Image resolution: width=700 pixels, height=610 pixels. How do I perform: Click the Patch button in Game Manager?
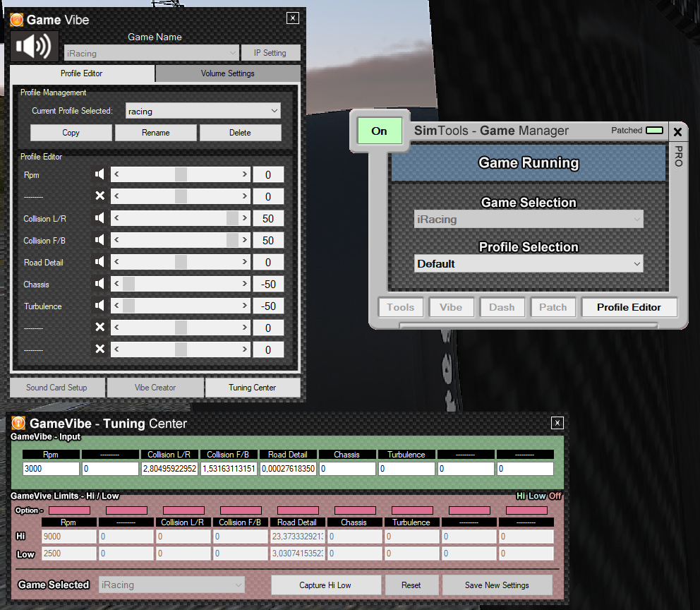pyautogui.click(x=553, y=307)
